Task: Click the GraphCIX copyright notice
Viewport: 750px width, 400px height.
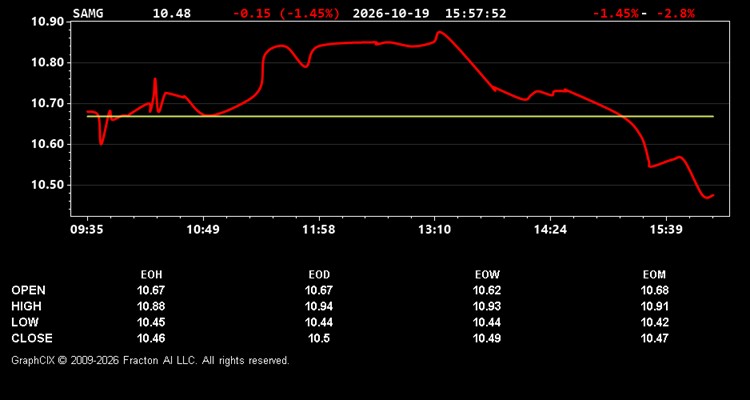Action: click(x=150, y=360)
